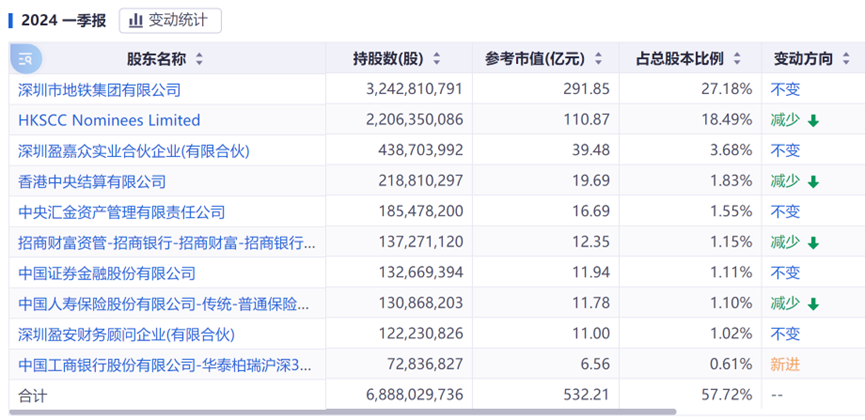This screenshot has height=420, width=865.
Task: Open 深圳市地铁集团有限公司 shareholder link
Action: click(x=99, y=89)
